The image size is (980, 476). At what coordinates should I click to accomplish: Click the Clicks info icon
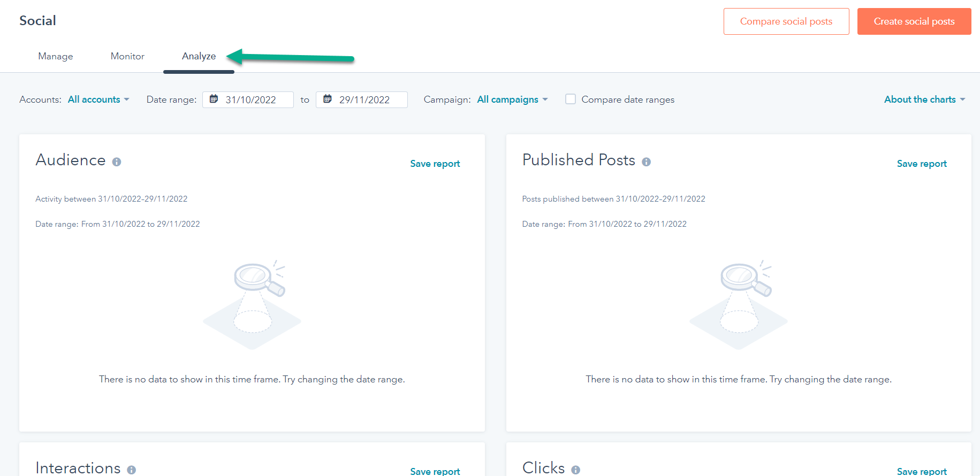(x=576, y=470)
